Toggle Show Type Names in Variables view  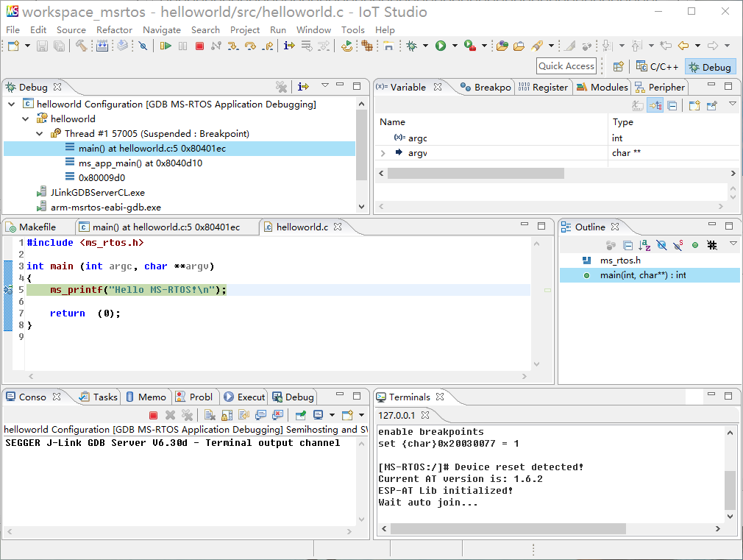coord(637,106)
